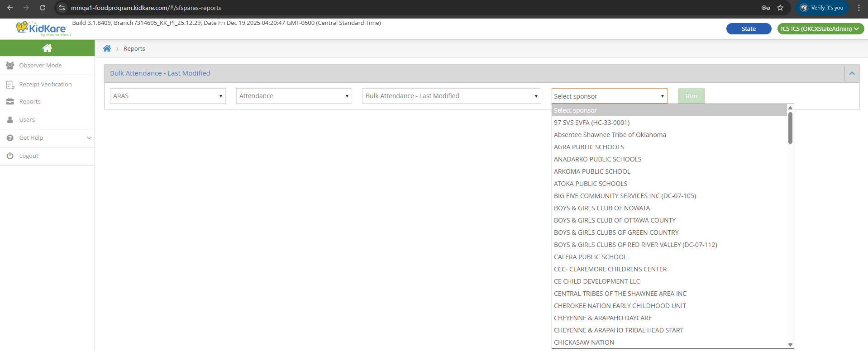Click sponsor list scroll up arrow

[x=790, y=108]
